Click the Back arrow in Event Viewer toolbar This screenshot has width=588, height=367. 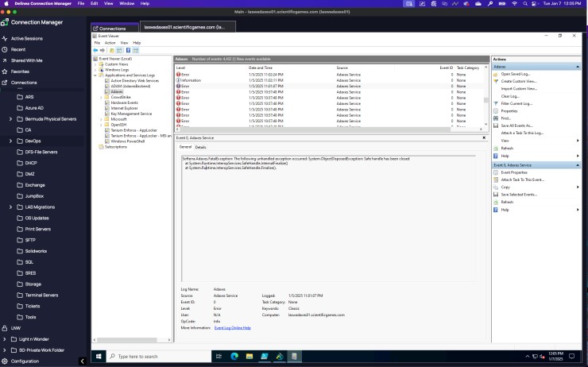pyautogui.click(x=95, y=50)
